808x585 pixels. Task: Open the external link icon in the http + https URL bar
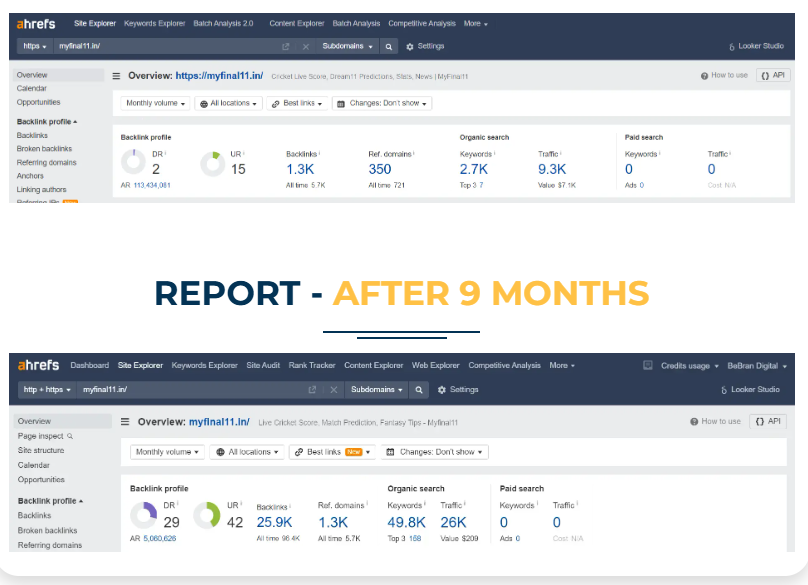(312, 389)
